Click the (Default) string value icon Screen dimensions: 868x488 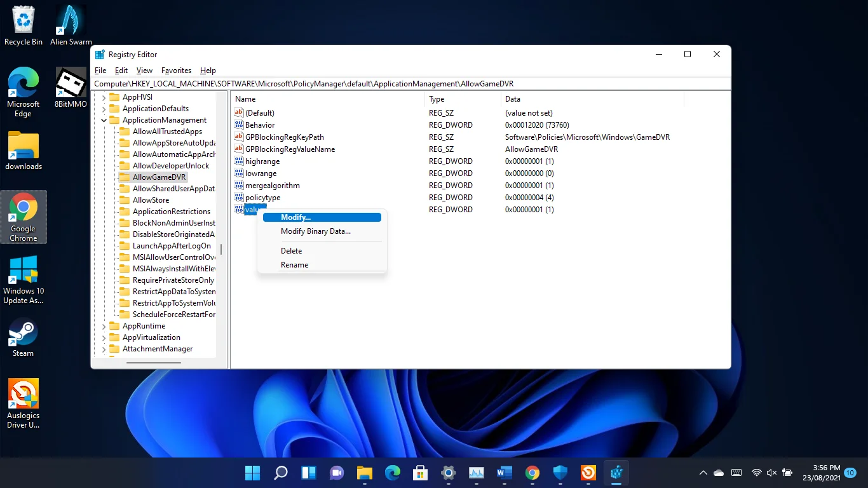point(239,112)
